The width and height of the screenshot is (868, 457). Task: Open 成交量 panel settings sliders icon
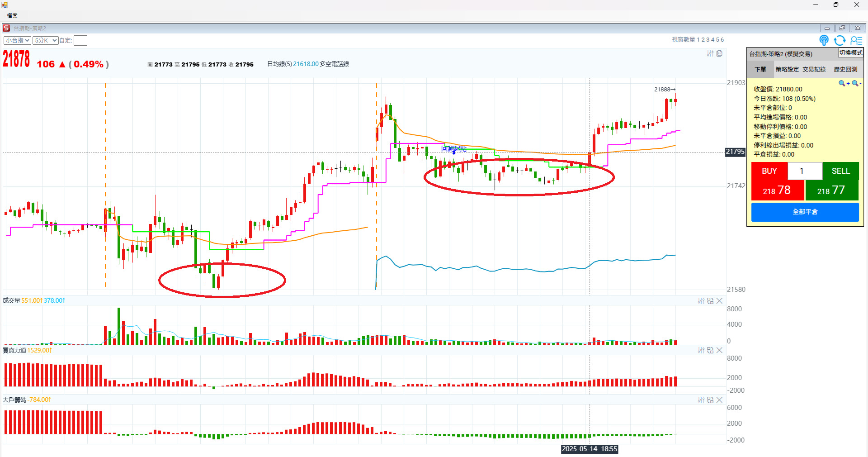pyautogui.click(x=701, y=301)
